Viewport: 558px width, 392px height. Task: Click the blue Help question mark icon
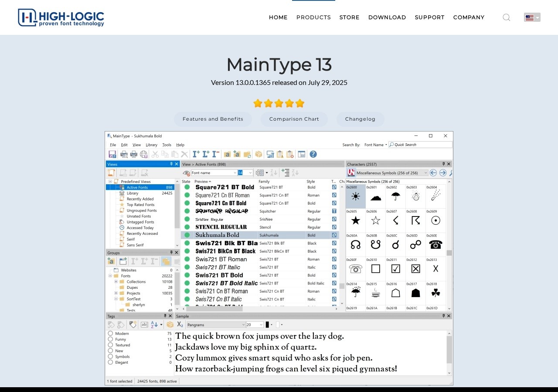[x=313, y=154]
